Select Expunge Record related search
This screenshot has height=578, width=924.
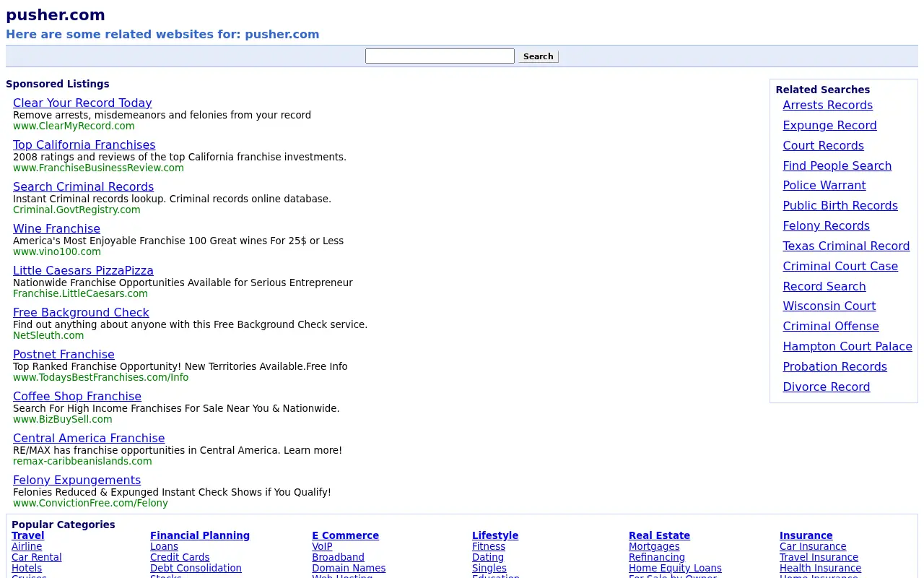pyautogui.click(x=830, y=126)
